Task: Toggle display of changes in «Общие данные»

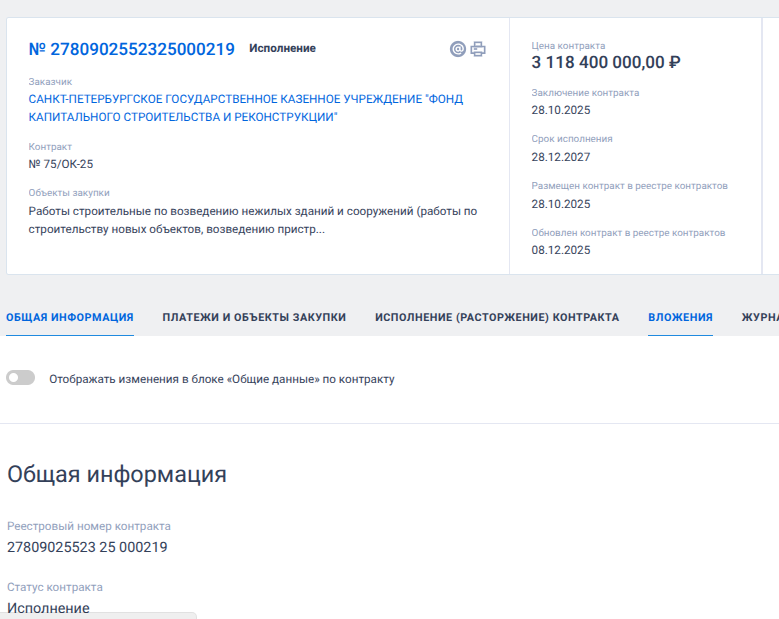Action: 20,378
